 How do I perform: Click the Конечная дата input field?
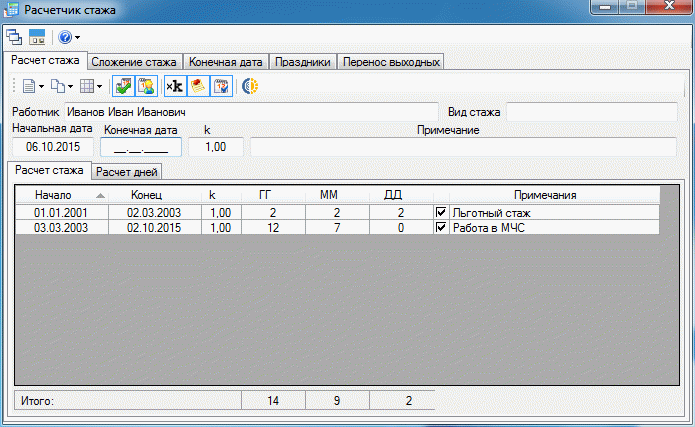[141, 148]
